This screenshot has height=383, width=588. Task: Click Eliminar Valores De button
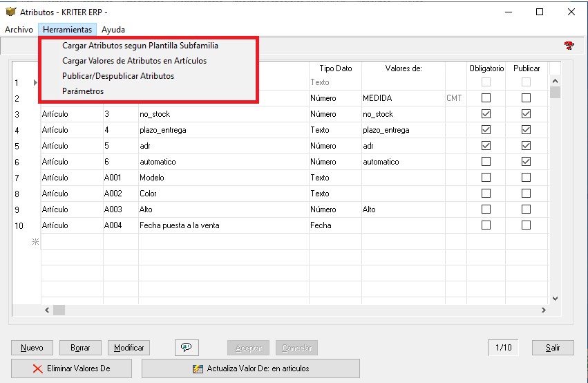point(71,368)
